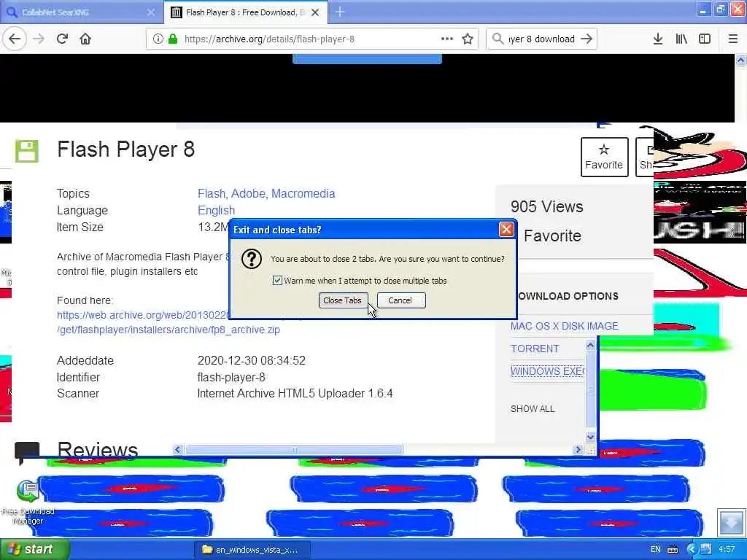Click the keyboard icon in system tray
This screenshot has width=747, height=560.
coord(673,550)
